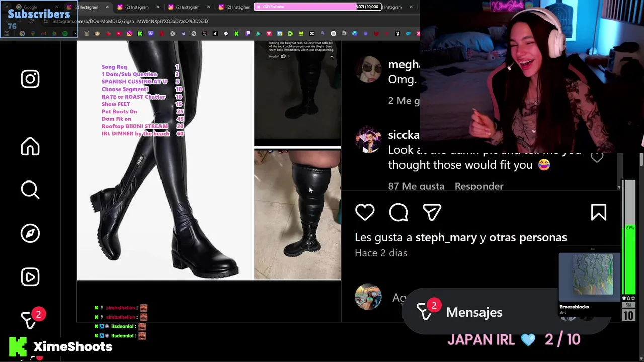Close the Google tab

pyautogui.click(x=56, y=7)
